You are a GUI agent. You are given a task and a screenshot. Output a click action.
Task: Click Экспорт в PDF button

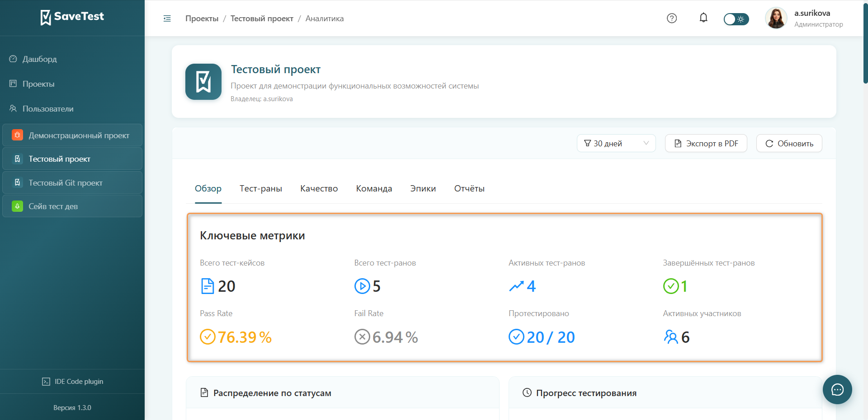(x=706, y=143)
